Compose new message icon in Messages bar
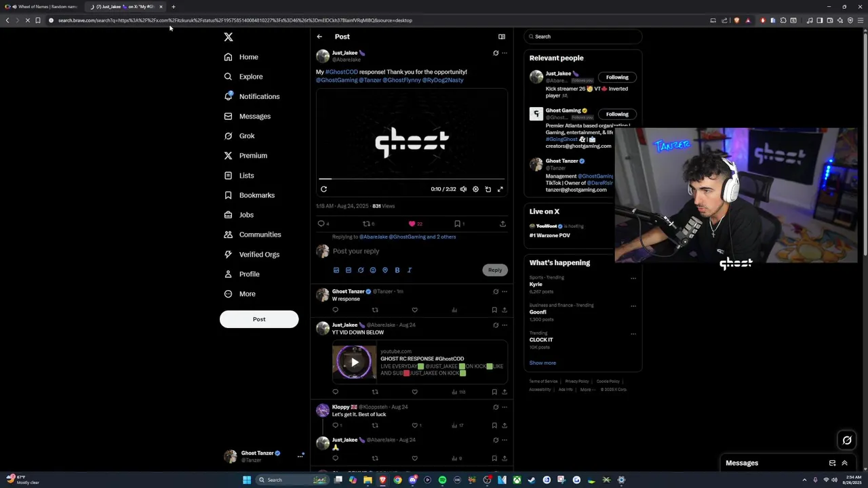Viewport: 868px width, 488px height. click(832, 464)
